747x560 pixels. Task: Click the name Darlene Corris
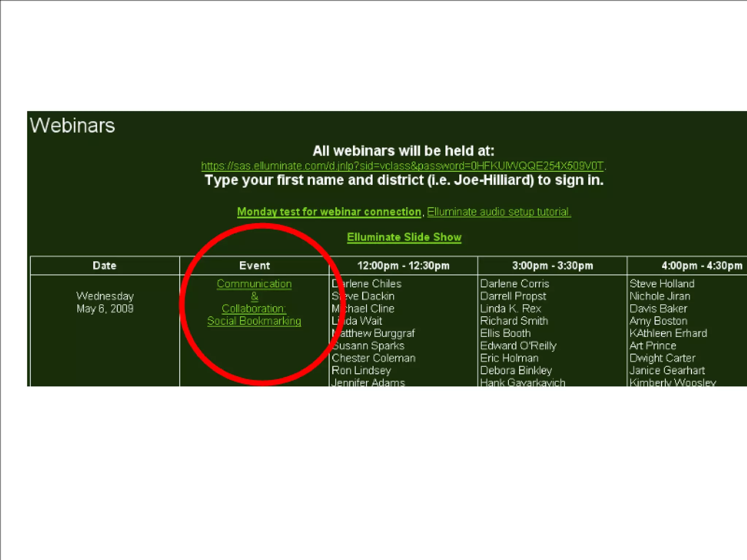pos(514,284)
